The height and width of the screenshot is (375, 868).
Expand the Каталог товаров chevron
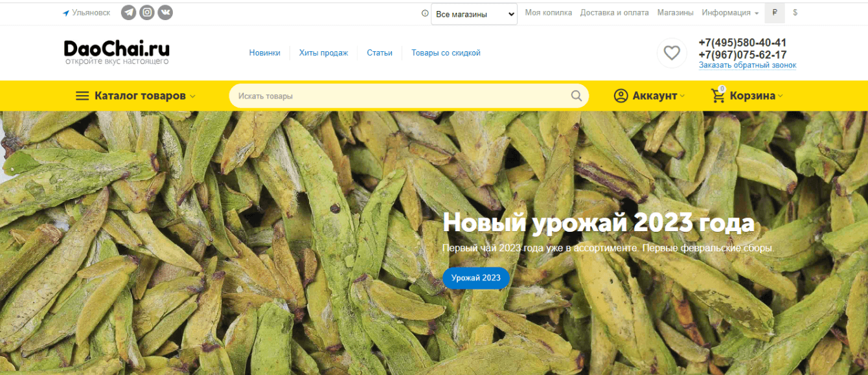(x=192, y=97)
